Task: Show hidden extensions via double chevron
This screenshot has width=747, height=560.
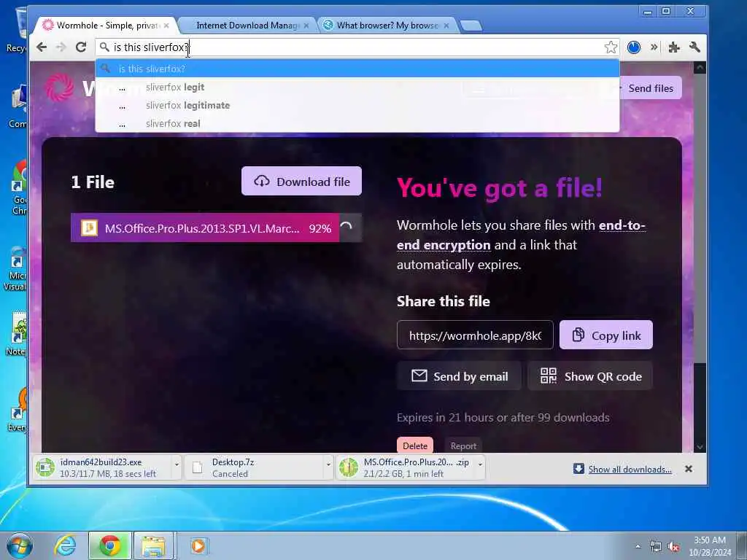Action: coord(654,47)
